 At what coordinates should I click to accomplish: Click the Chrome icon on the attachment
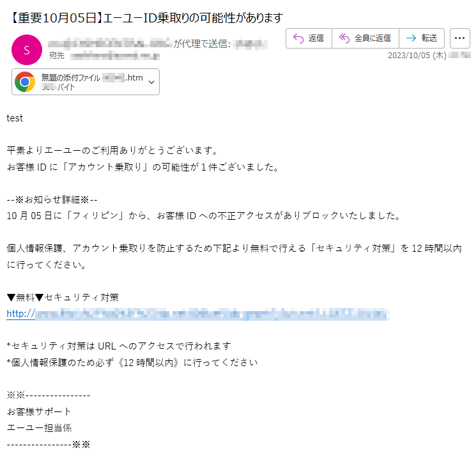pyautogui.click(x=25, y=82)
